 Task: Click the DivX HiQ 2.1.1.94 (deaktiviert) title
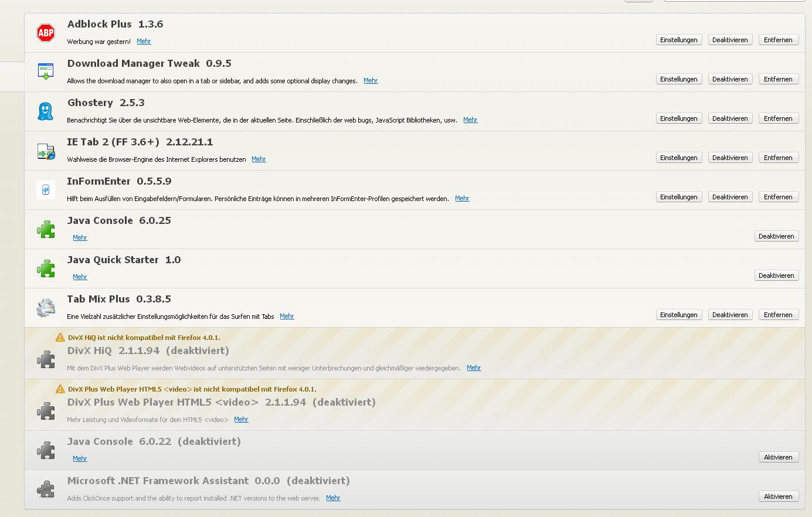tap(148, 351)
